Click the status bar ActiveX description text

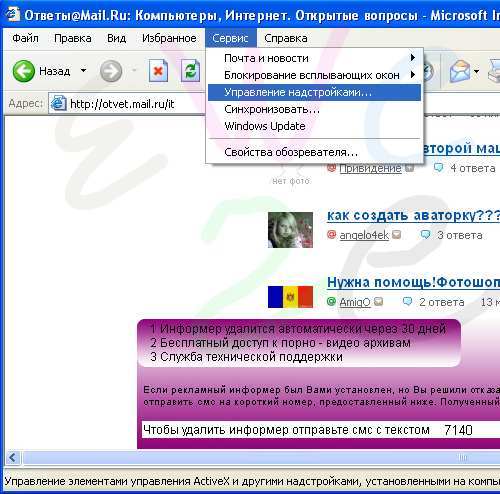pos(252,481)
